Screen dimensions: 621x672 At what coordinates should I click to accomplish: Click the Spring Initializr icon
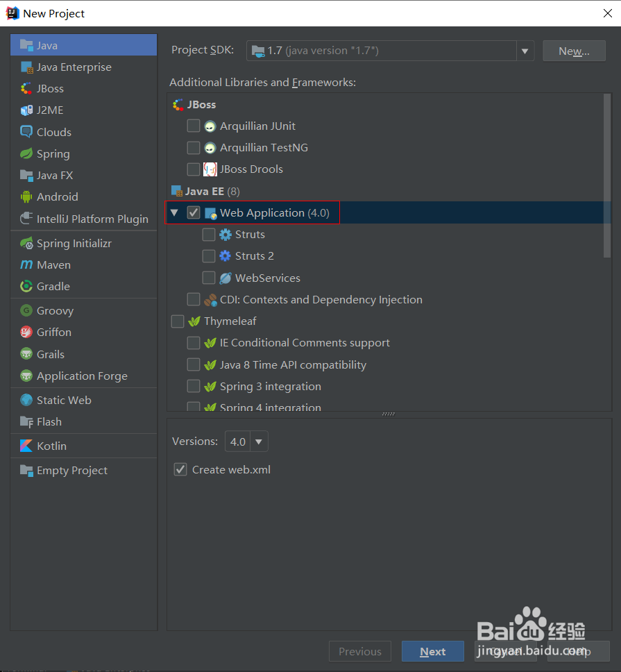[26, 244]
